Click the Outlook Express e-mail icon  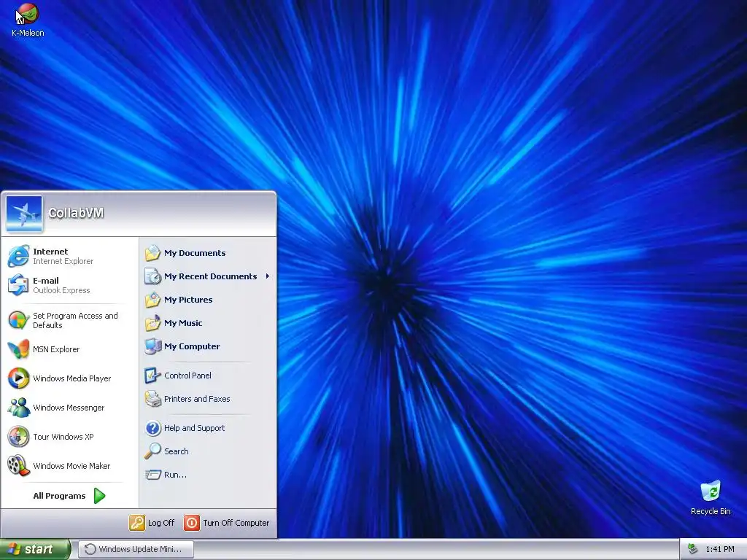tap(18, 285)
